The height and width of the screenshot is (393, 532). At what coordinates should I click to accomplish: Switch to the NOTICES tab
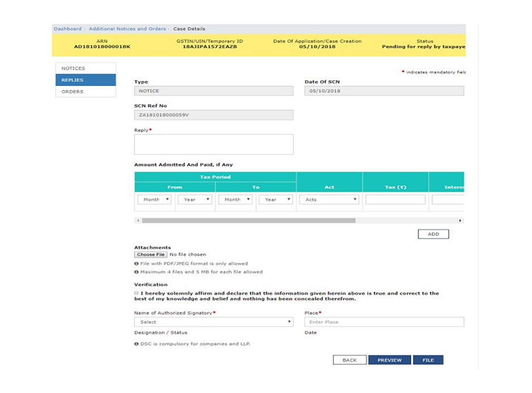[85, 69]
